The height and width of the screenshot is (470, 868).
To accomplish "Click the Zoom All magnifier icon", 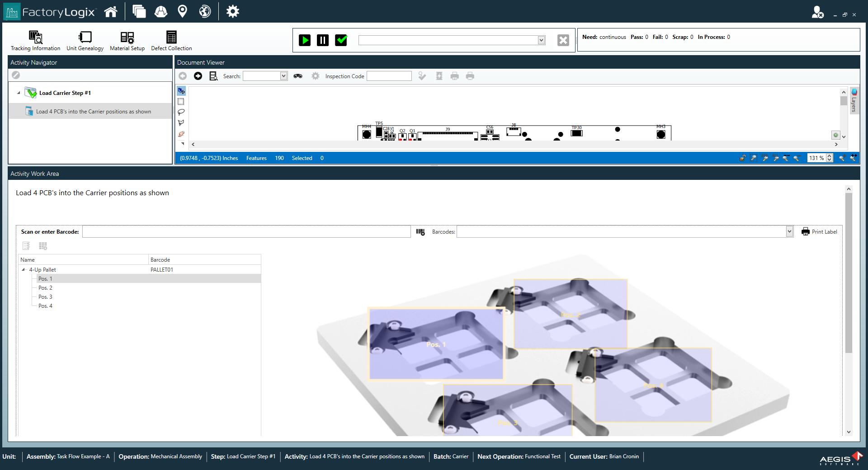I will click(x=776, y=159).
